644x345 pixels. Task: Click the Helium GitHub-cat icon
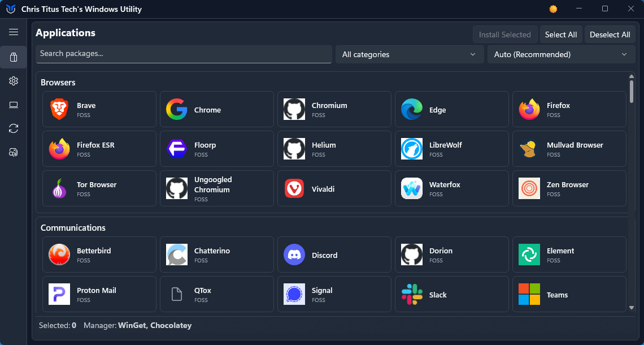[x=294, y=149]
